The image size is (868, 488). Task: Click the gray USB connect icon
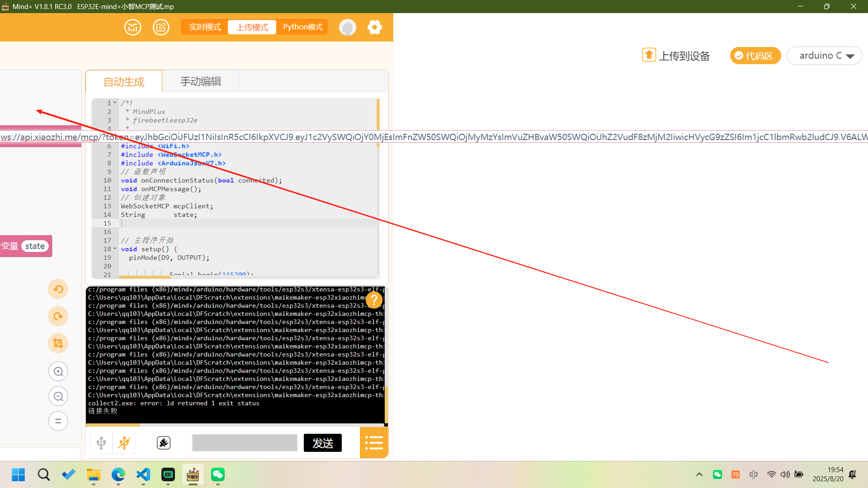tap(101, 443)
